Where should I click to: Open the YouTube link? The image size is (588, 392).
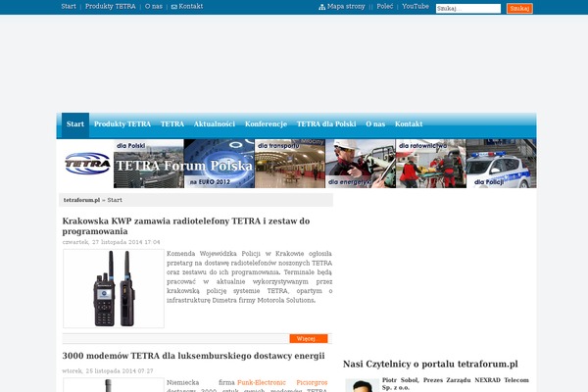[x=416, y=7]
